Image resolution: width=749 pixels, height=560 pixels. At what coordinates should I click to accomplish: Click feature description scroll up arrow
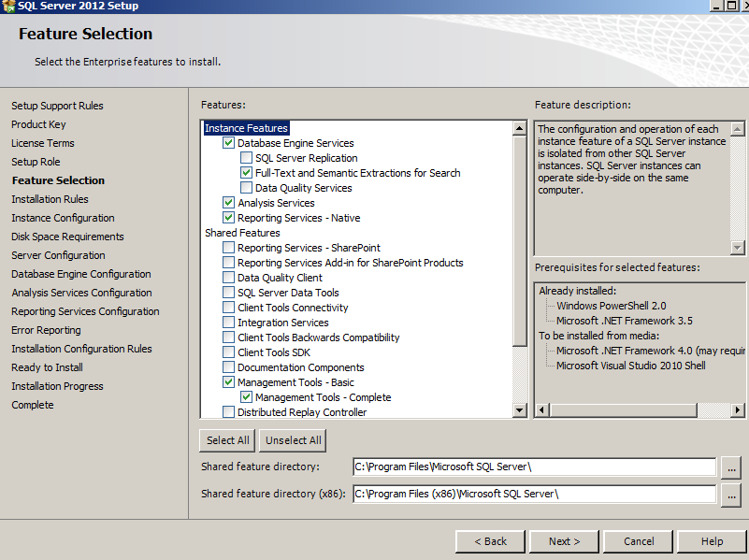click(737, 129)
